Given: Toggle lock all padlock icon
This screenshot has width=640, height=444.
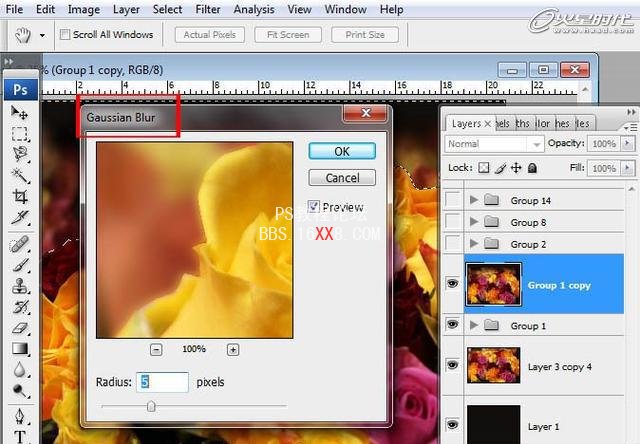Looking at the screenshot, I should [x=532, y=168].
